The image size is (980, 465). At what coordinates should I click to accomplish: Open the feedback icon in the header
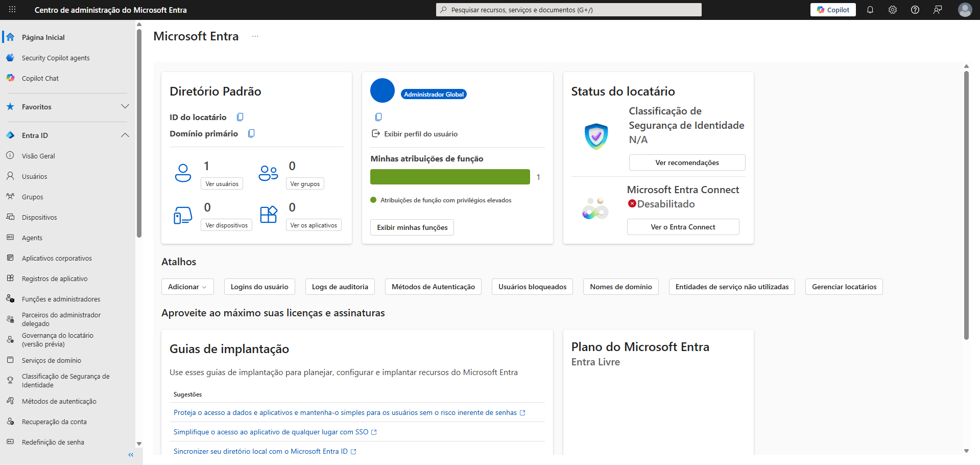pyautogui.click(x=938, y=10)
